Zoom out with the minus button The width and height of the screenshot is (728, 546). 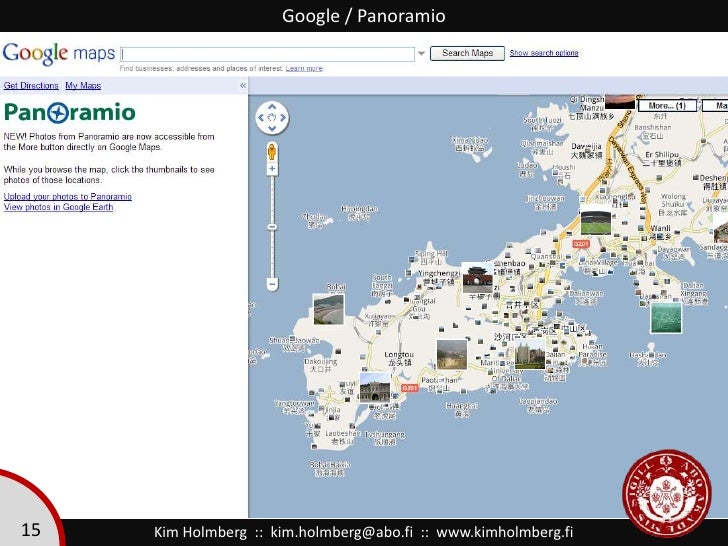[272, 284]
